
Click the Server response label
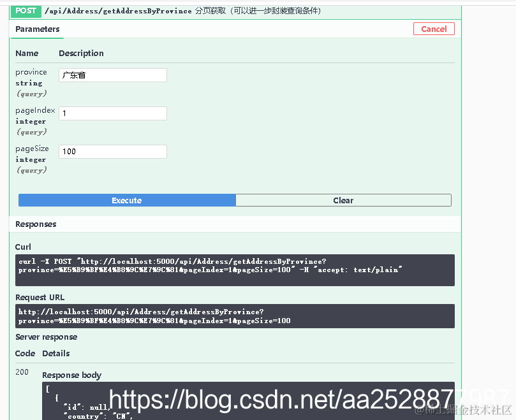point(47,337)
